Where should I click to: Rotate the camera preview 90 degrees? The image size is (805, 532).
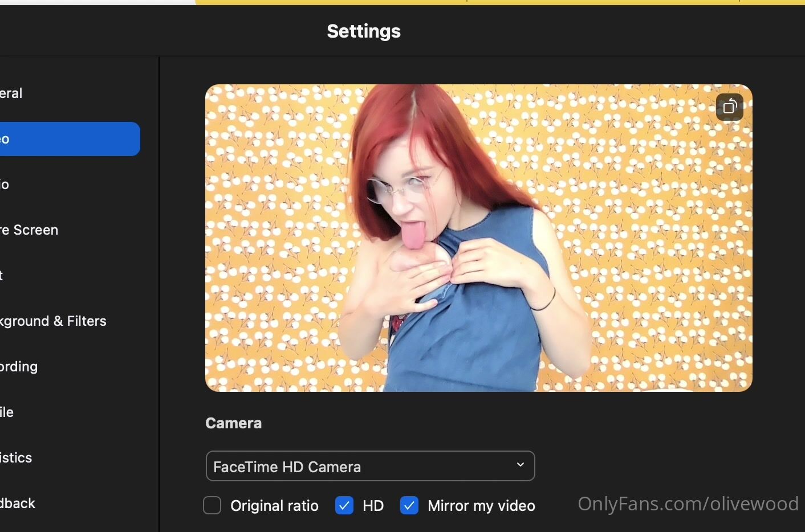click(729, 107)
